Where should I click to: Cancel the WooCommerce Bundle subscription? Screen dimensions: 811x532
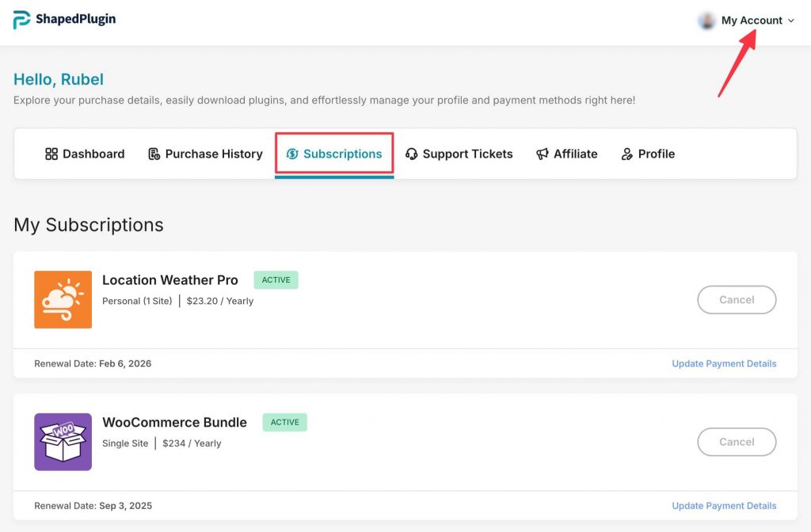coord(737,442)
